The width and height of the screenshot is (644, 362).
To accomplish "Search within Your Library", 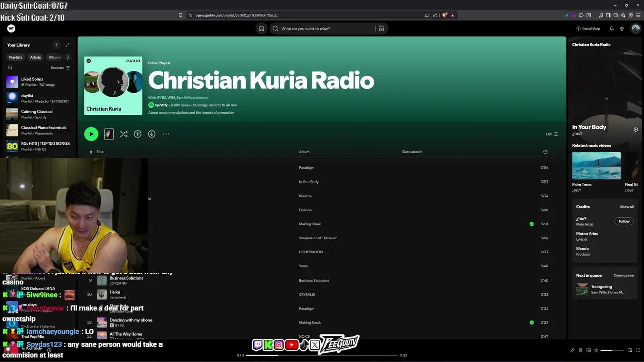I will click(10, 68).
